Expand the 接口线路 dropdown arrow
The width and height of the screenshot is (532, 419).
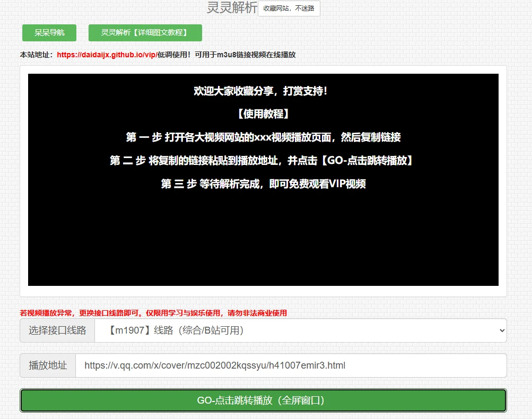(x=502, y=330)
